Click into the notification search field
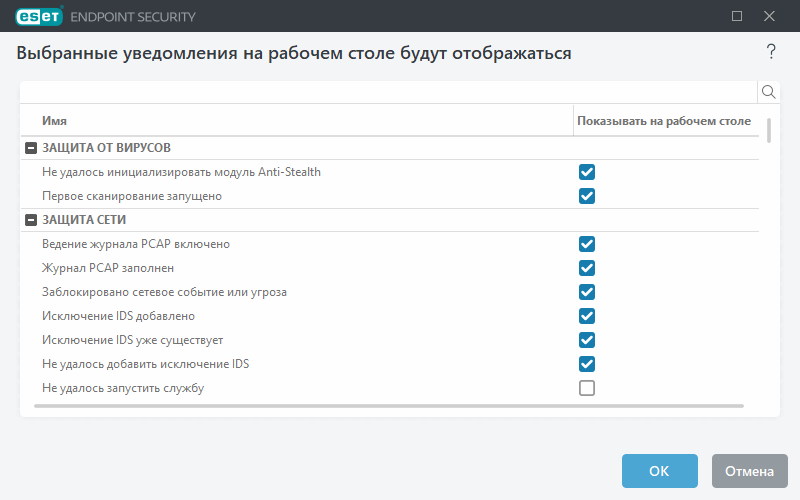800x500 pixels. [x=389, y=92]
